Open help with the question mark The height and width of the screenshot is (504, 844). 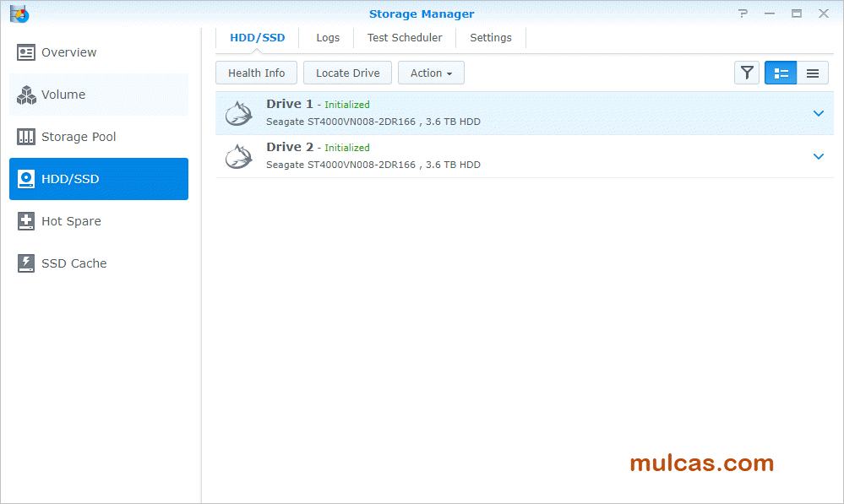(x=743, y=14)
